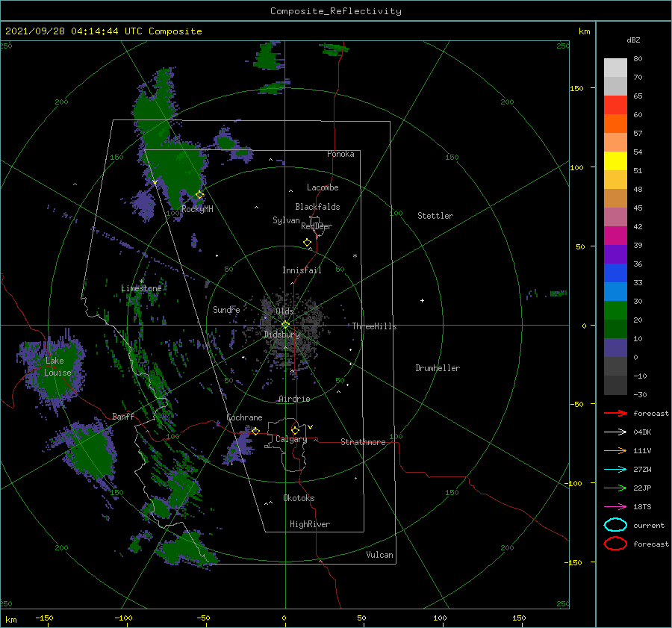Select the bright green swatch below 30 dBZ
Image resolution: width=672 pixels, height=628 pixels.
tap(615, 311)
